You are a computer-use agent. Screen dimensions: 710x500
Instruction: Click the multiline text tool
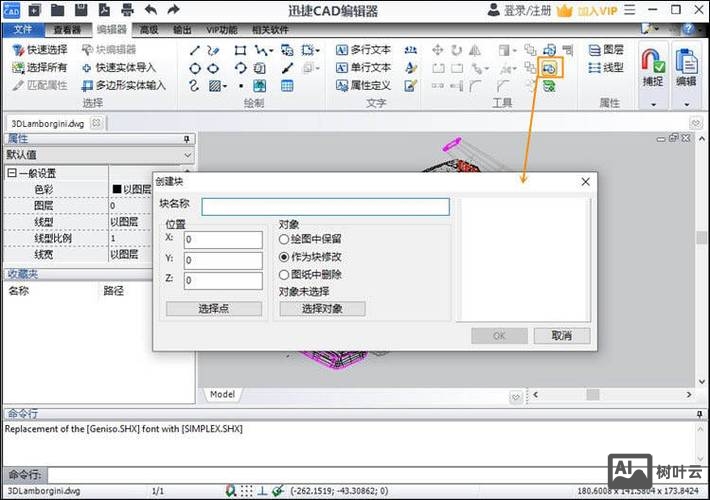click(364, 50)
